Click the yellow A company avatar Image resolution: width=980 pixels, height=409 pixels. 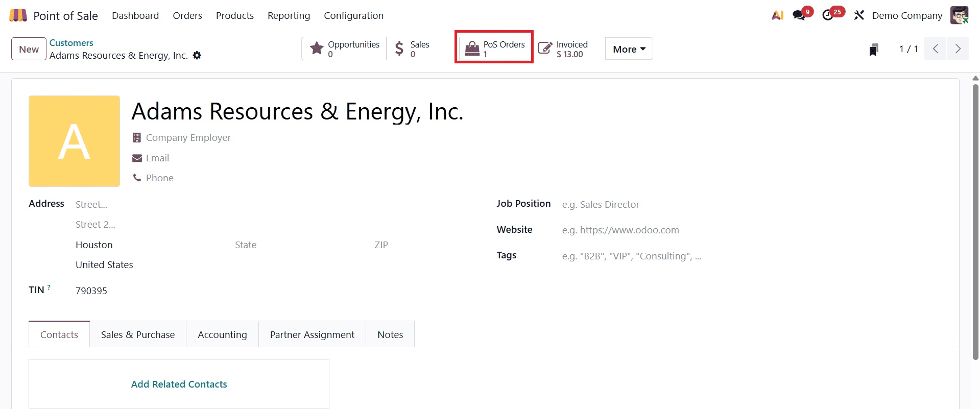point(74,141)
